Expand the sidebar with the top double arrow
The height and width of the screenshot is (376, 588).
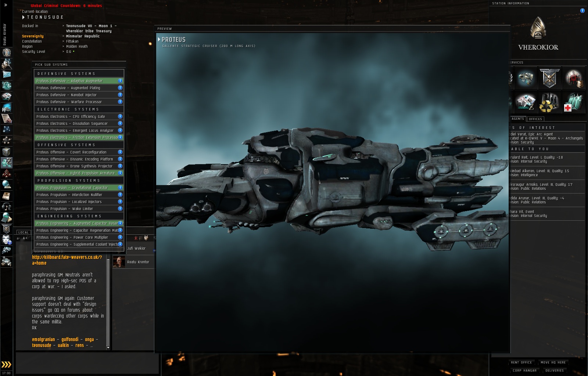tap(6, 5)
